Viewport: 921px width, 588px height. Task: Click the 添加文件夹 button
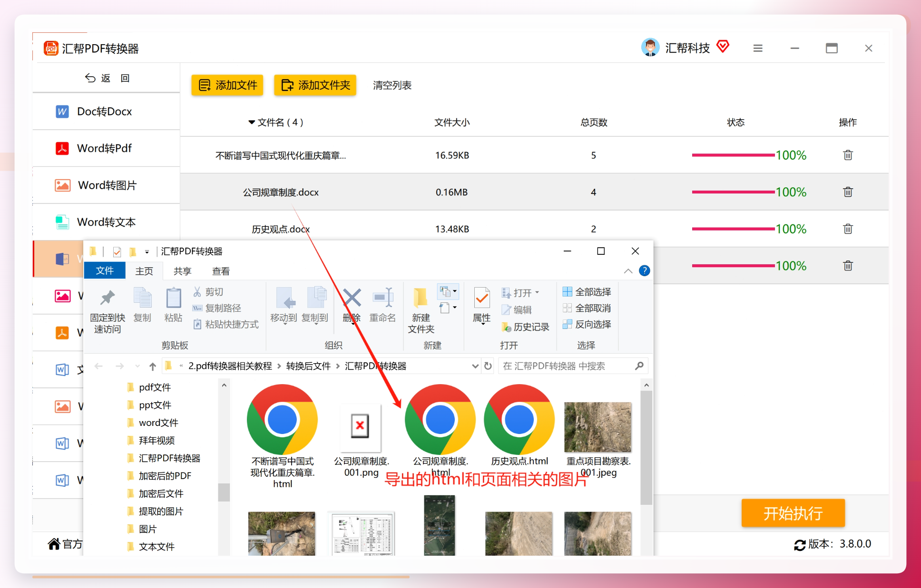coord(315,85)
